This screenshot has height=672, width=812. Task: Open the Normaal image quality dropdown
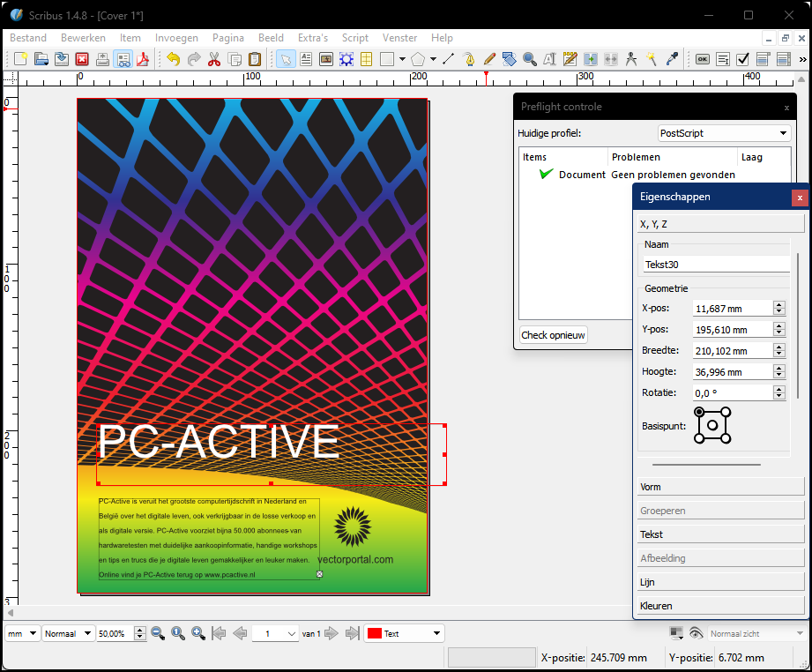point(68,633)
